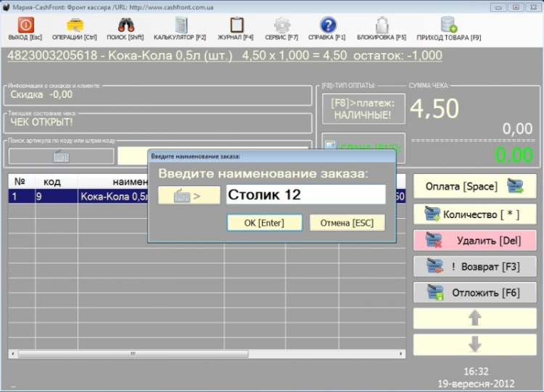Open ЖУРНАЛ [F4] clipboard icon
544x392 pixels.
(236, 25)
